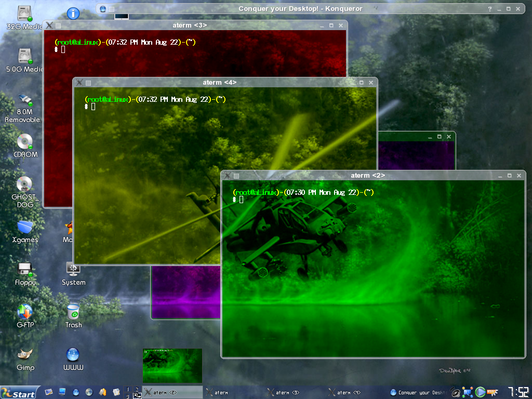Open aterm <2> window menu X icon
Screen dimensions: 532x399
228,176
